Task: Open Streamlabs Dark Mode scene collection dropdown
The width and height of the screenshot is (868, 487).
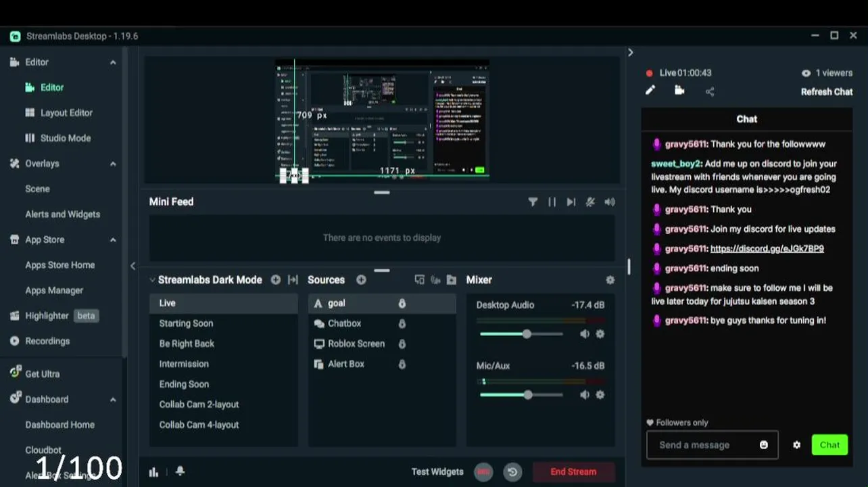Action: tap(206, 279)
